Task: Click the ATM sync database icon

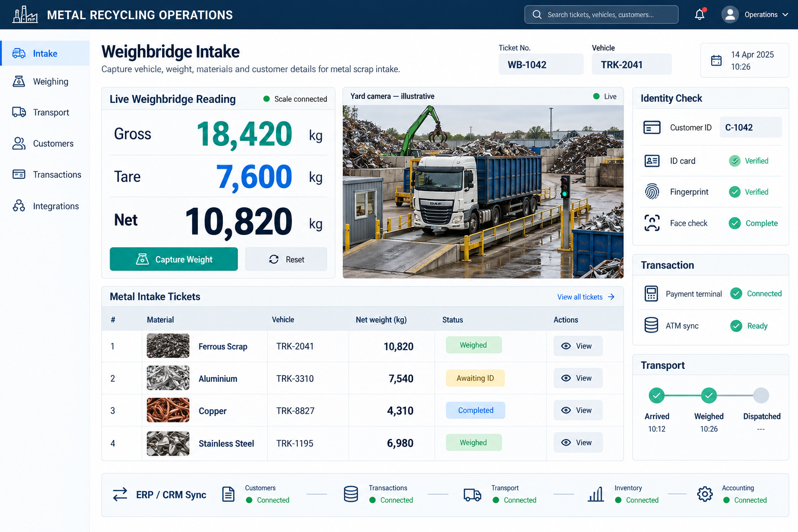Action: [x=651, y=325]
